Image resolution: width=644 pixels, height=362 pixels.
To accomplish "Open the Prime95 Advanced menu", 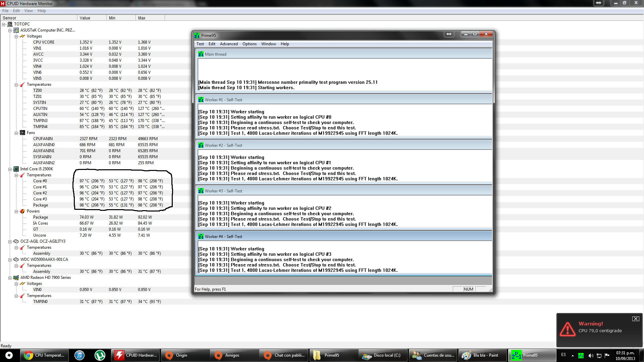I will coord(229,44).
